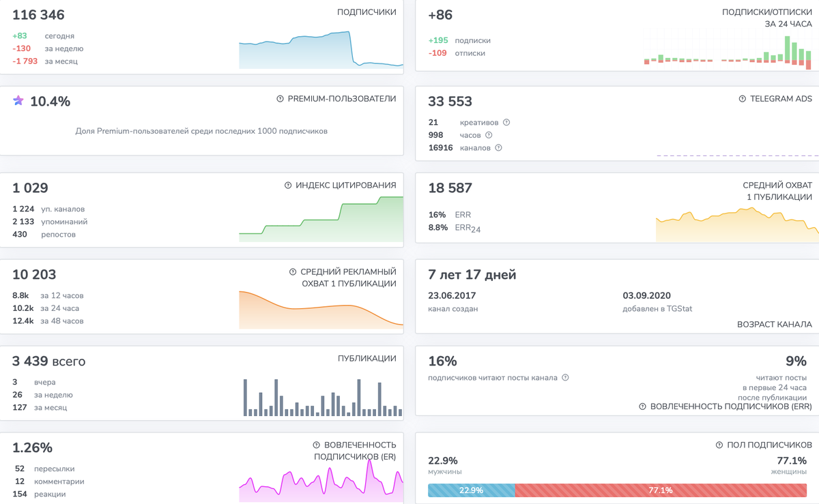This screenshot has height=504, width=819.
Task: Click the Premium star icon
Action: (18, 100)
